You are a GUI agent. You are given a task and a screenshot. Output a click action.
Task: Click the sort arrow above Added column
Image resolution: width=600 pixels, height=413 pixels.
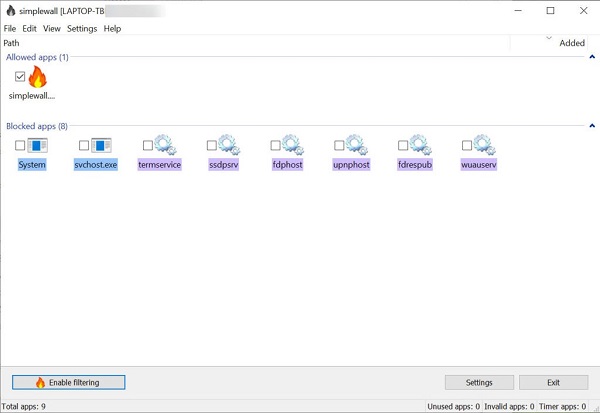549,38
